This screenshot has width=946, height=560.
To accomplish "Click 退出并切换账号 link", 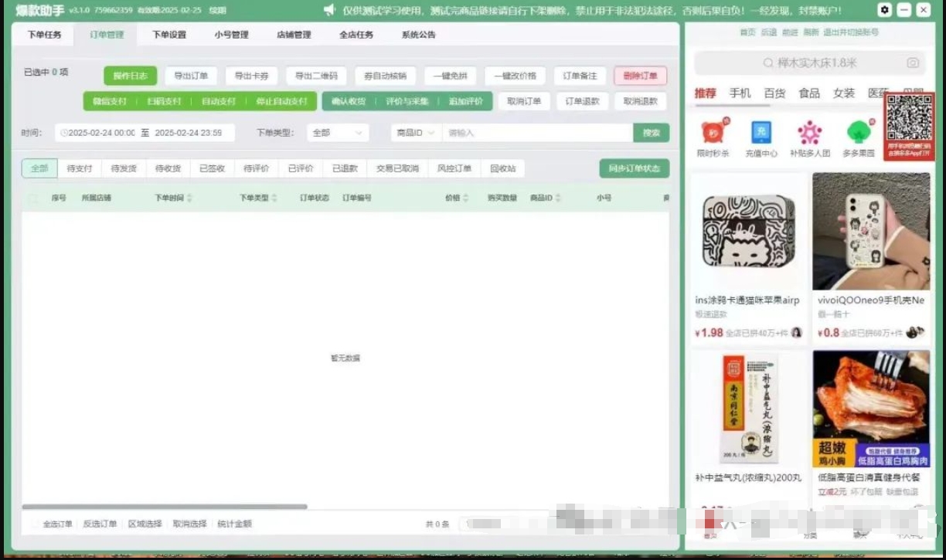I will point(851,32).
